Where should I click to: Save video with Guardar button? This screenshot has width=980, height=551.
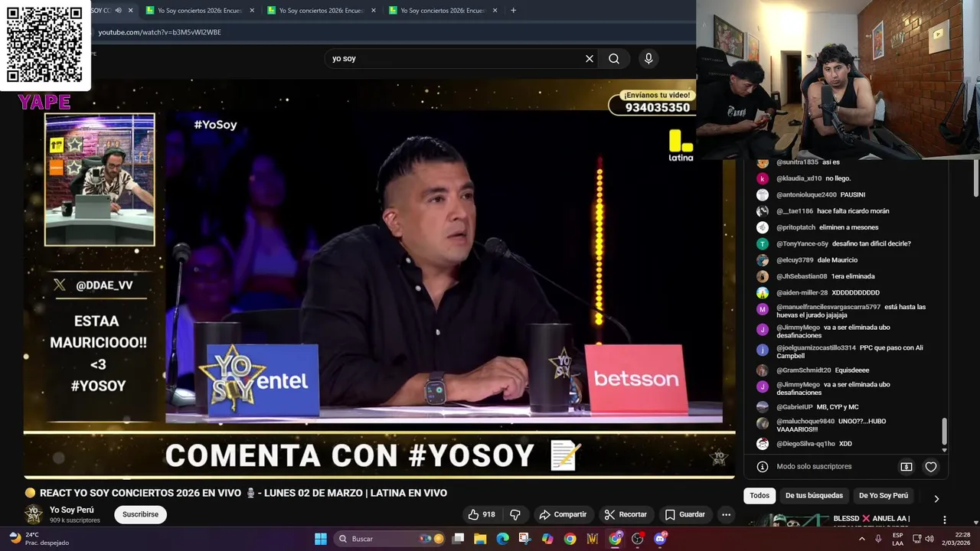[x=684, y=514]
